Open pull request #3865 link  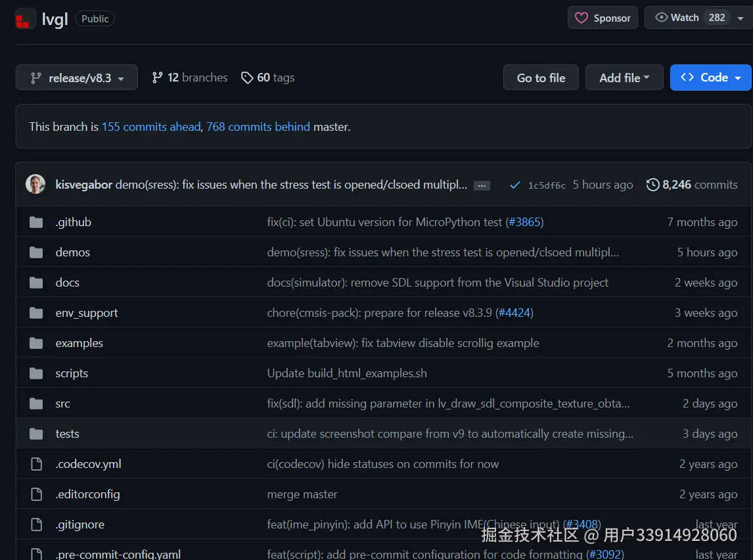tap(524, 222)
